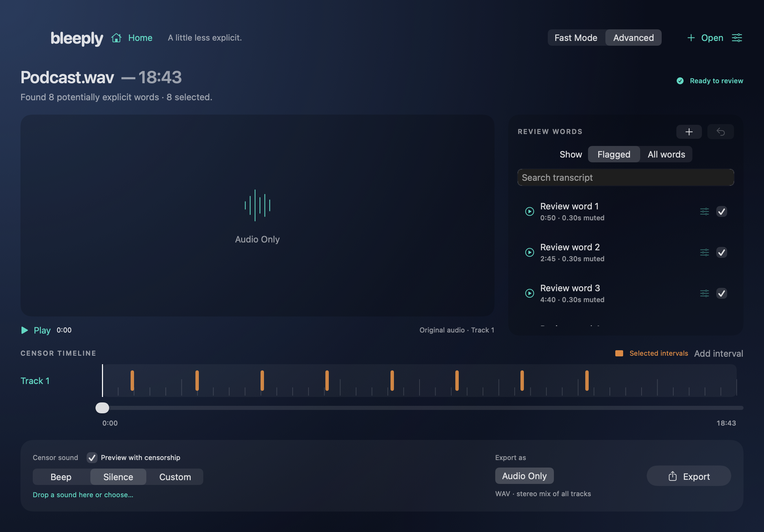764x532 pixels.
Task: Click the Selected intervals orange swatch
Action: point(619,353)
